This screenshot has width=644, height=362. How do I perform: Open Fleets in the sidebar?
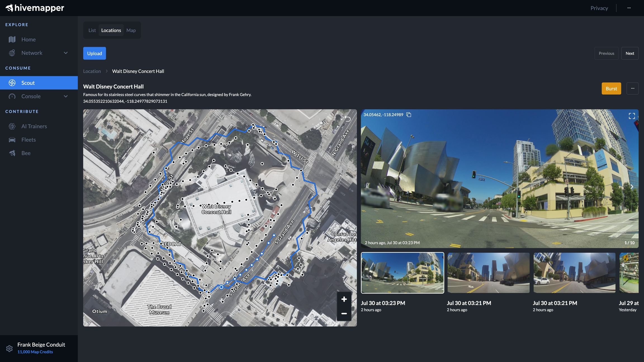click(x=39, y=140)
